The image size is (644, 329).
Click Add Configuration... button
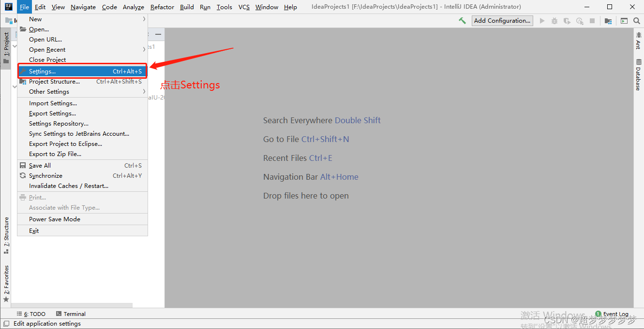[502, 21]
